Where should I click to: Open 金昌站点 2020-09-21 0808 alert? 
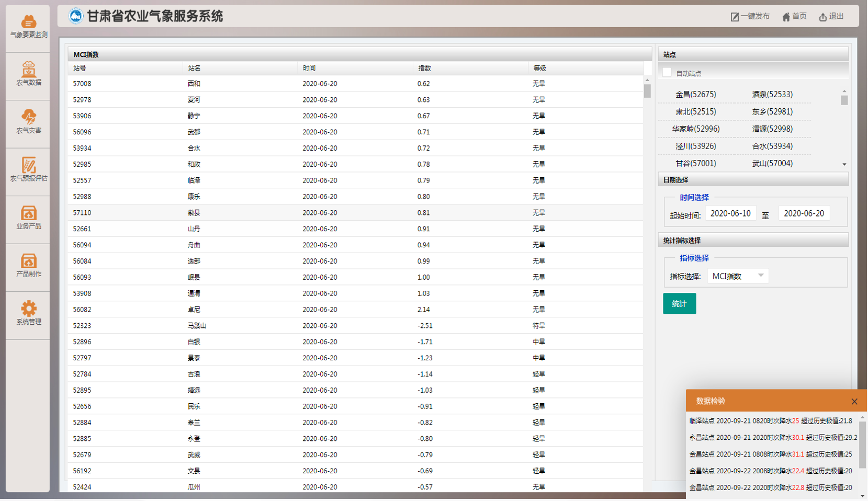click(771, 454)
